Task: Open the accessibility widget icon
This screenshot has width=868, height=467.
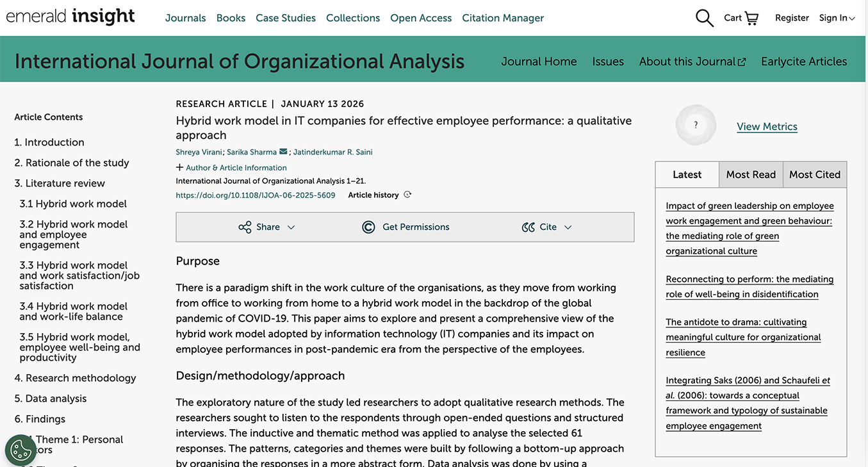Action: (x=20, y=450)
